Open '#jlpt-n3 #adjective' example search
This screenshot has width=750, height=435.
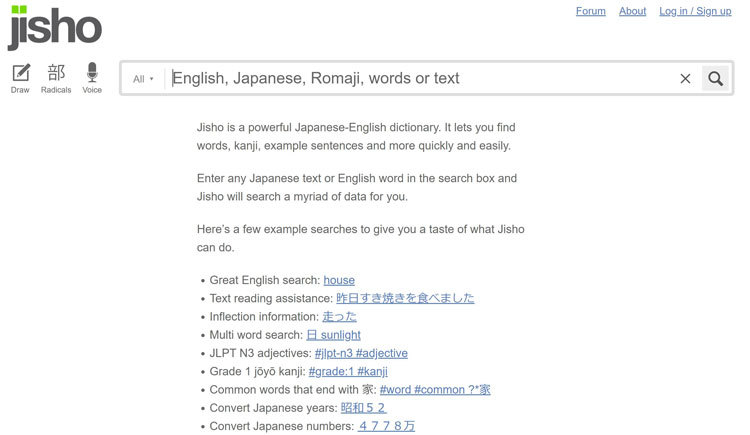tap(361, 353)
